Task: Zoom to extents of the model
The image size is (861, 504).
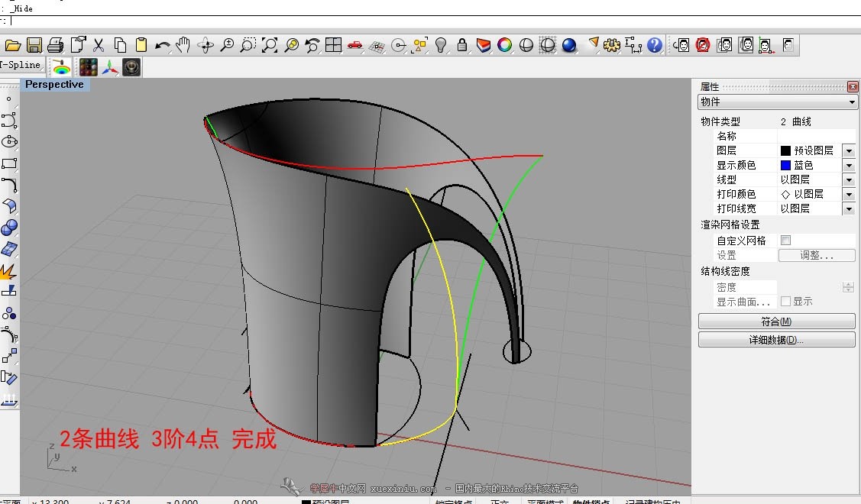Action: [269, 45]
